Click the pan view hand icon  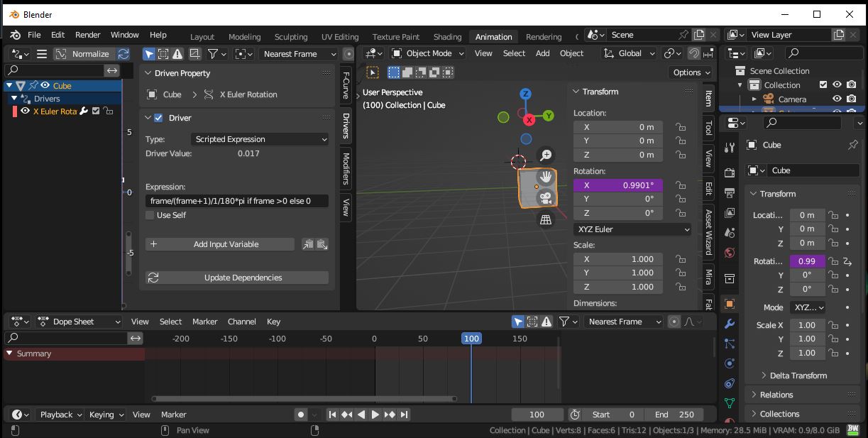pyautogui.click(x=546, y=176)
